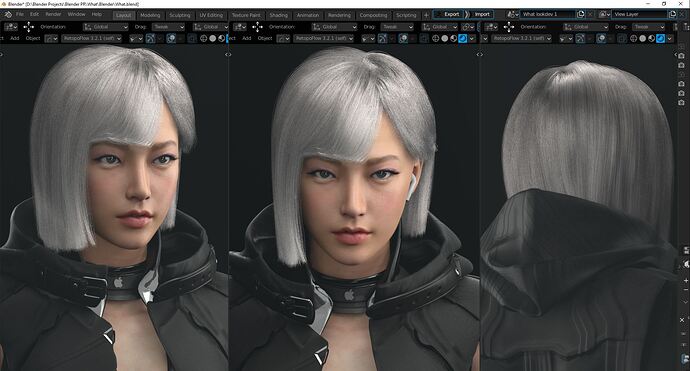Open the Render menu

pos(53,14)
